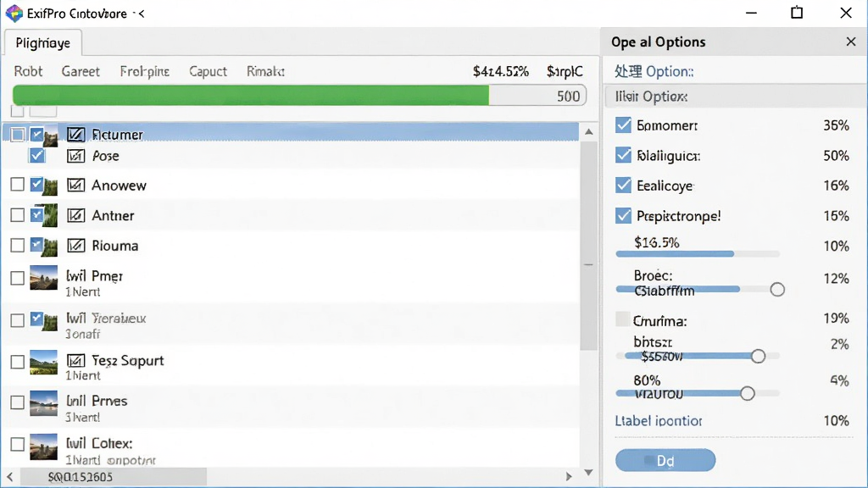868x488 pixels.
Task: Tick the checkbox of the Iwil Cohex row
Action: tap(17, 444)
